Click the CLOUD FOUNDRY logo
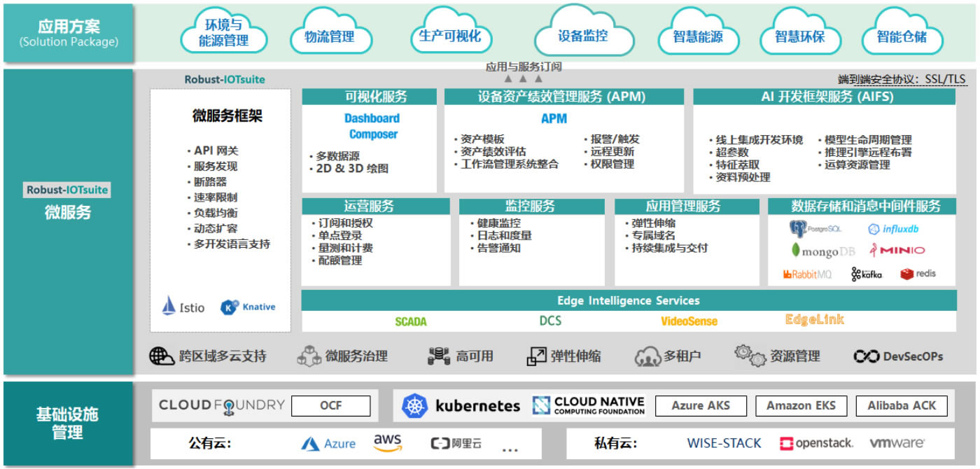This screenshot has width=980, height=469. coord(221,405)
